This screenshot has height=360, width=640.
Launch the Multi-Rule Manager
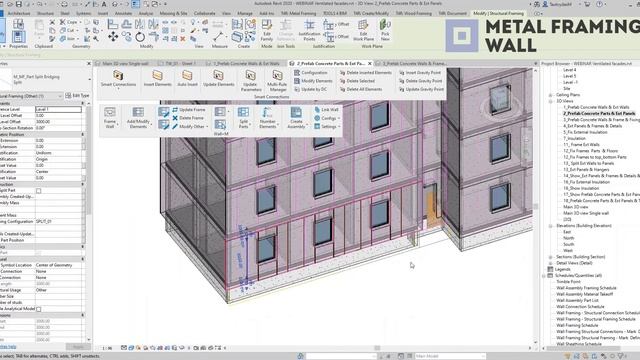click(277, 80)
